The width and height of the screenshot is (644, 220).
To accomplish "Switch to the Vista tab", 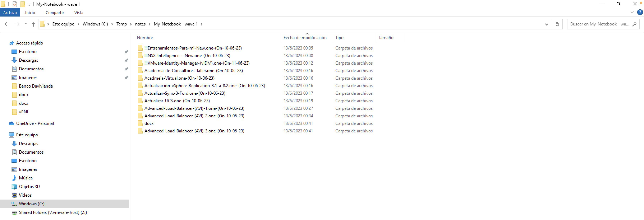I will click(79, 13).
